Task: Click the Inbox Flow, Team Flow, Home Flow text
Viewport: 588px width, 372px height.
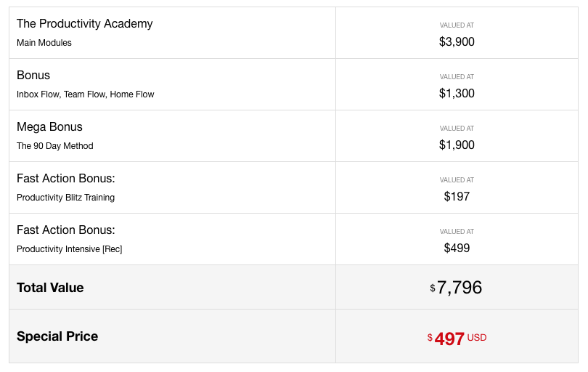Action: pos(85,94)
